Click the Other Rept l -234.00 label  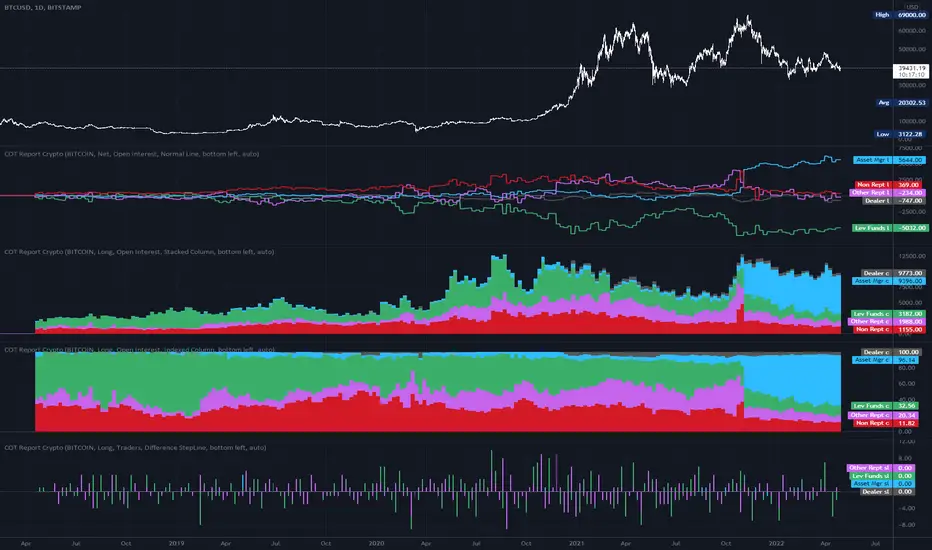(888, 193)
